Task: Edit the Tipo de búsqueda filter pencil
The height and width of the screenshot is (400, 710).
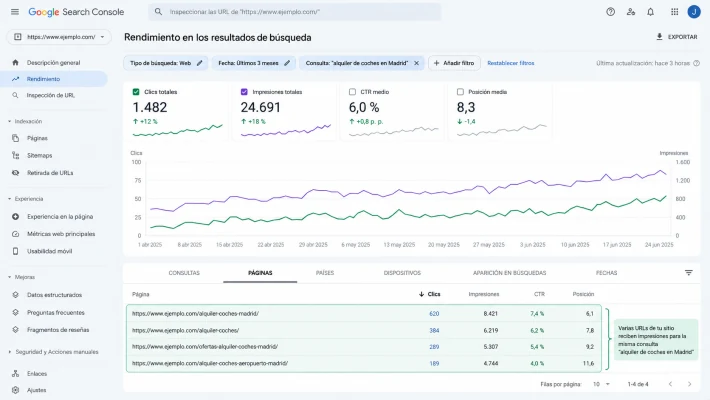Action: (200, 63)
